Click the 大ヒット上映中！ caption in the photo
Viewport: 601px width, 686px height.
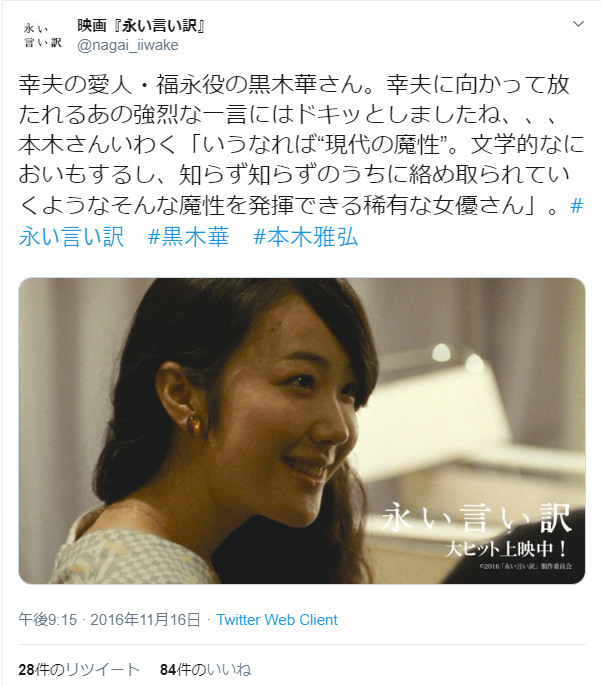point(507,548)
